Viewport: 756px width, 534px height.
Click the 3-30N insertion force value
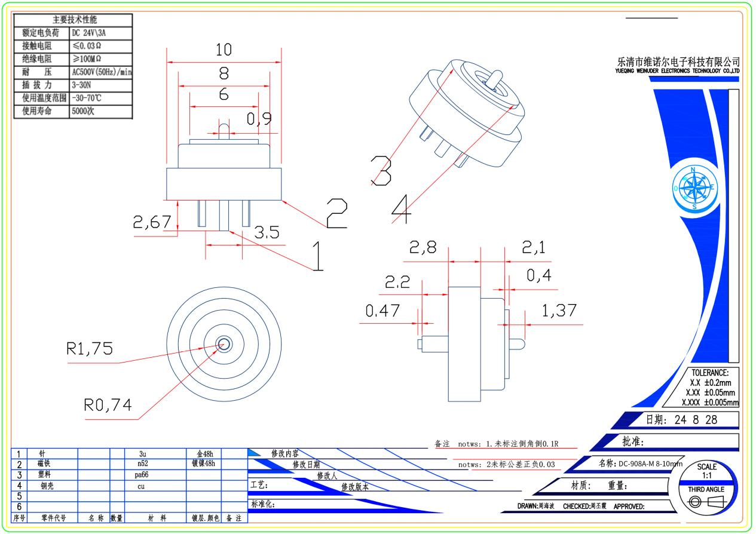(81, 85)
